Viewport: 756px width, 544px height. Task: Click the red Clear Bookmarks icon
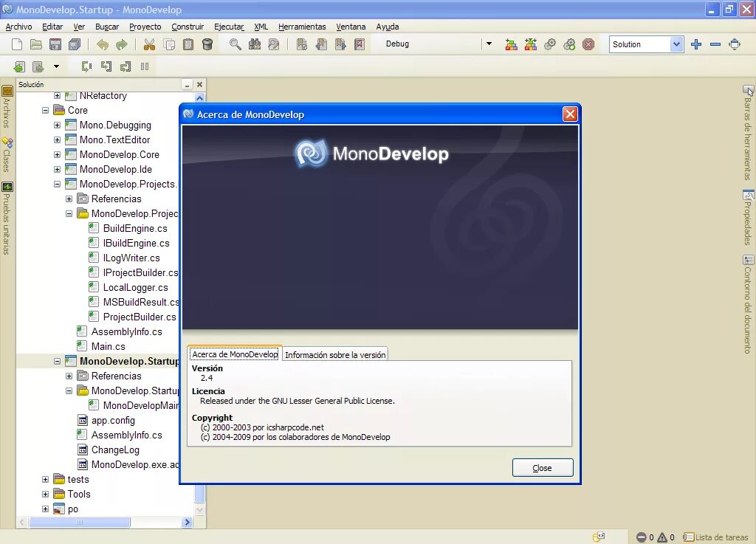(360, 44)
